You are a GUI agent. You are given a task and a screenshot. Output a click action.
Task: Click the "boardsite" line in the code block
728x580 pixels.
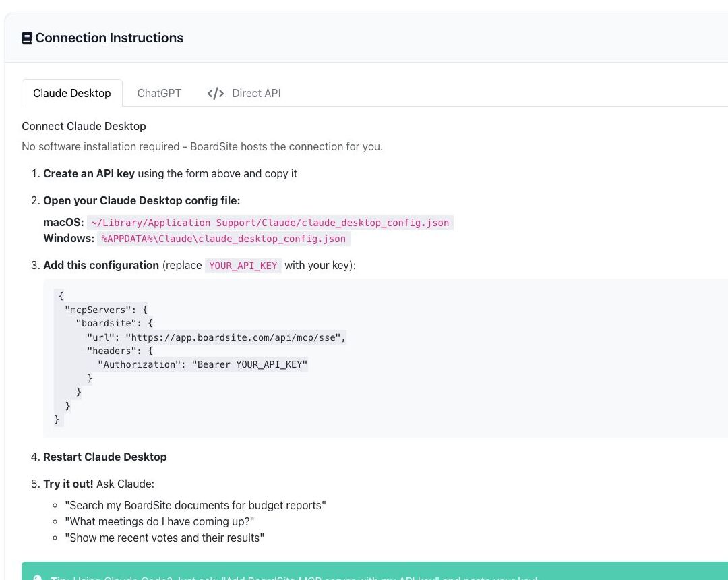tap(114, 323)
